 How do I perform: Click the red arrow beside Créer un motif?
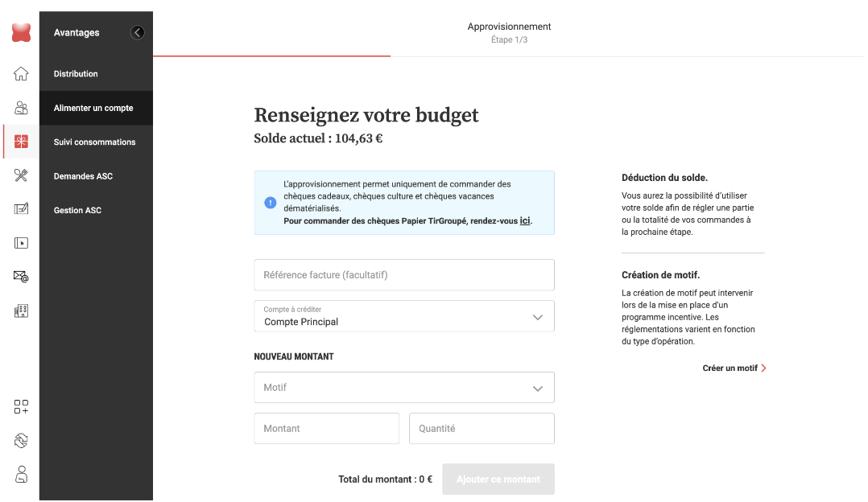click(x=763, y=368)
